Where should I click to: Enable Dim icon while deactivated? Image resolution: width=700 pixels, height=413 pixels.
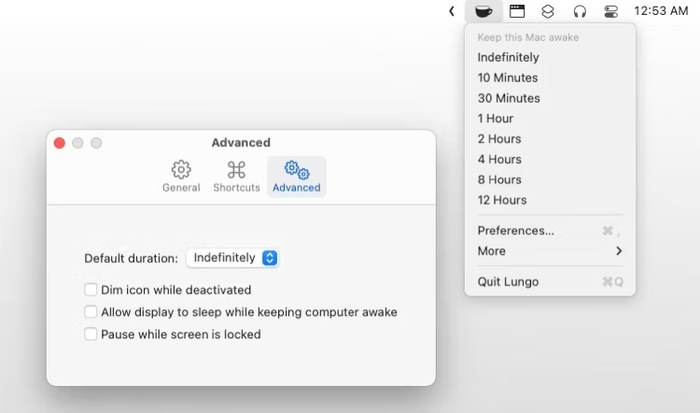point(91,290)
